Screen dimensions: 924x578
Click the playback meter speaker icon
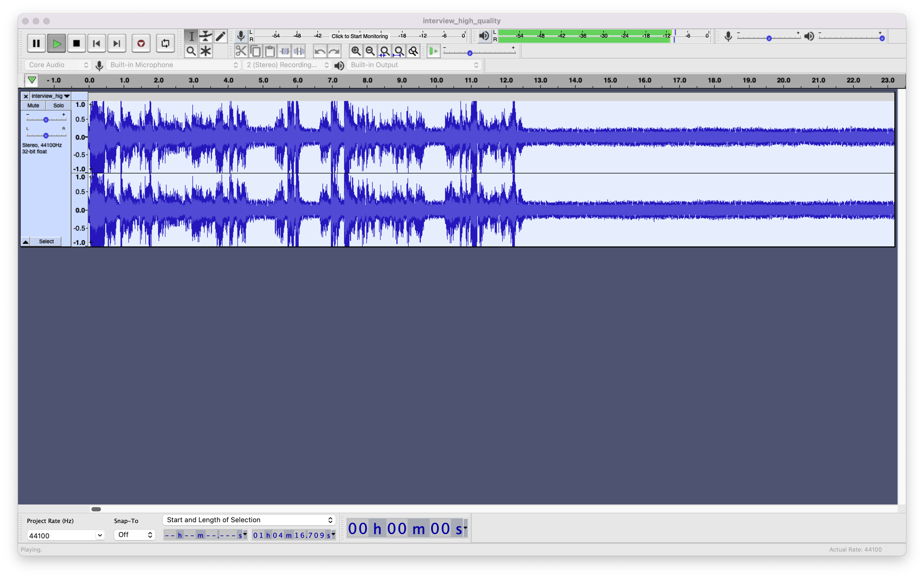[x=484, y=36]
